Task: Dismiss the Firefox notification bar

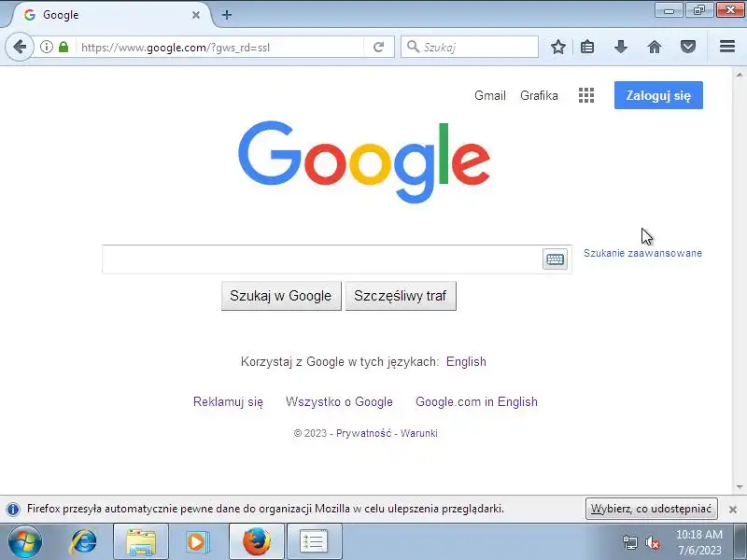Action: 733,509
